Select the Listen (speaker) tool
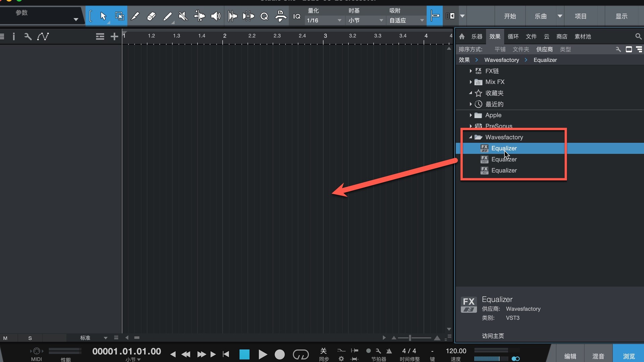Viewport: 644px width, 362px height. pyautogui.click(x=216, y=16)
